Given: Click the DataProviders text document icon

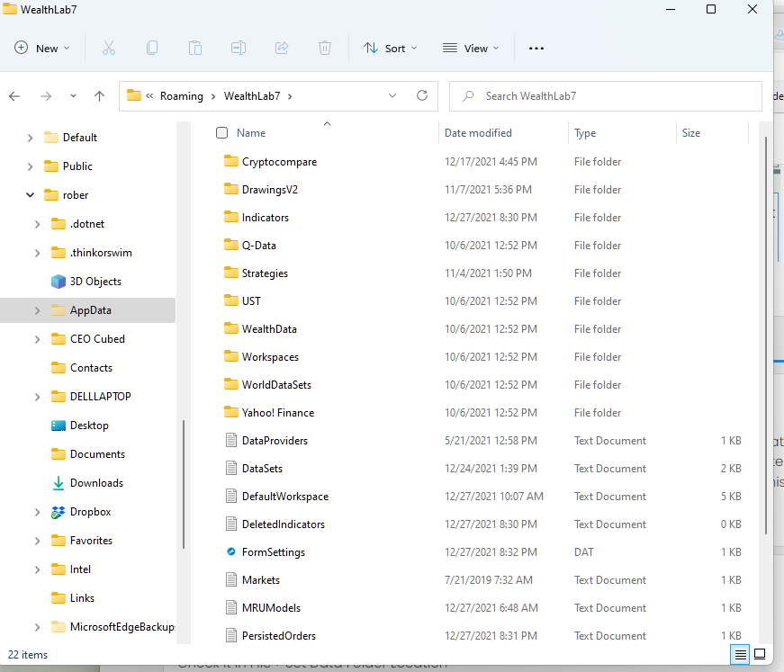Looking at the screenshot, I should [x=231, y=440].
